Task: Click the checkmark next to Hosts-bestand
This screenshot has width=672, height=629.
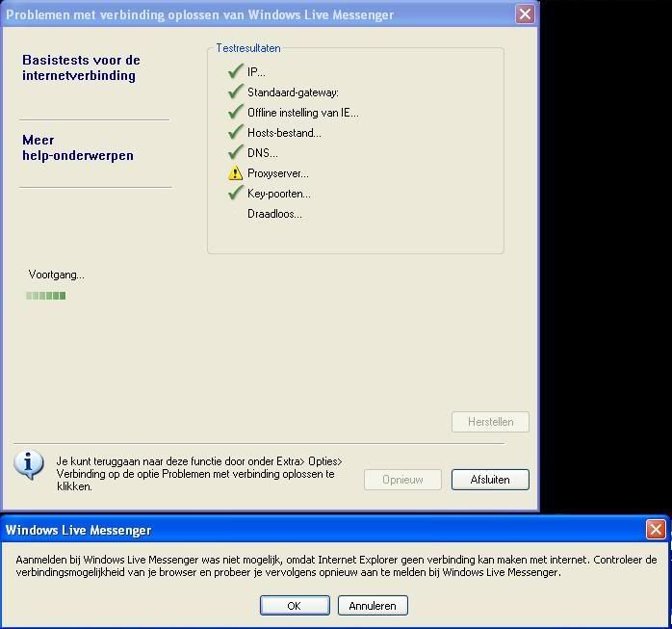Action: coord(235,132)
